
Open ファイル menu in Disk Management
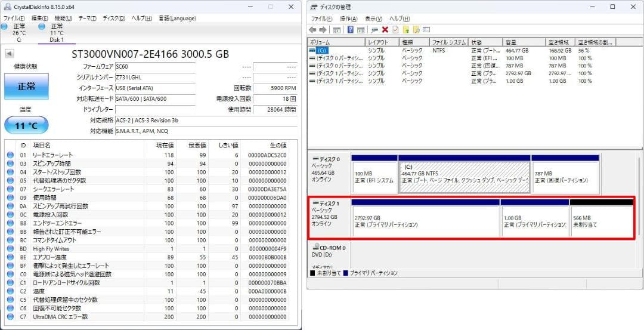[x=321, y=19]
